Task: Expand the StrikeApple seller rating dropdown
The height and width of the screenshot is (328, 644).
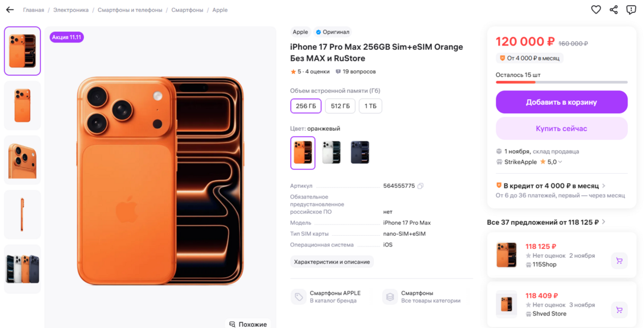Action: pyautogui.click(x=560, y=162)
